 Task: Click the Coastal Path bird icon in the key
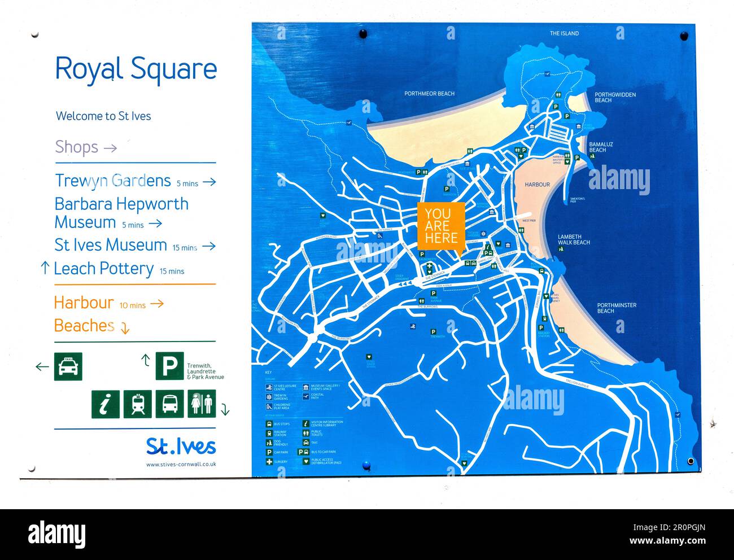[306, 396]
